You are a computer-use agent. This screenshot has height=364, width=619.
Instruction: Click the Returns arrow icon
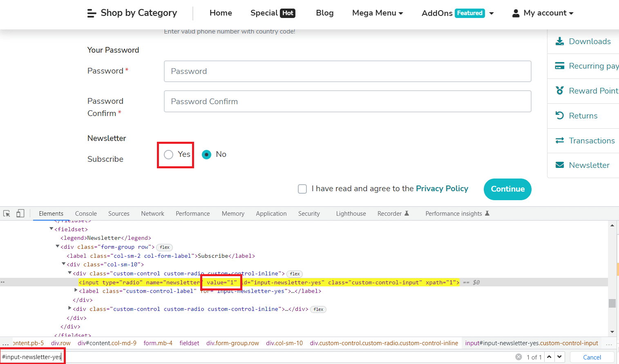[x=559, y=116]
